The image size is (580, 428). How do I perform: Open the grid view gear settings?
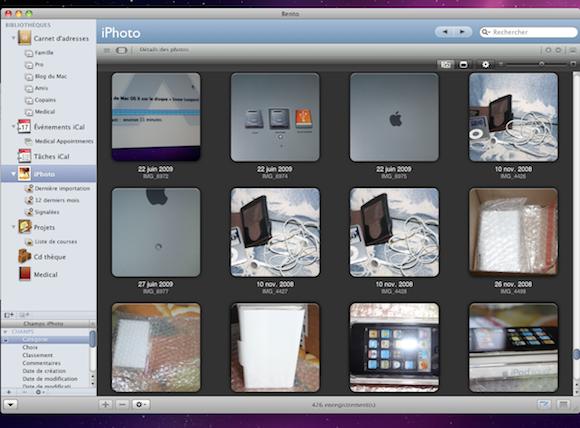click(485, 64)
